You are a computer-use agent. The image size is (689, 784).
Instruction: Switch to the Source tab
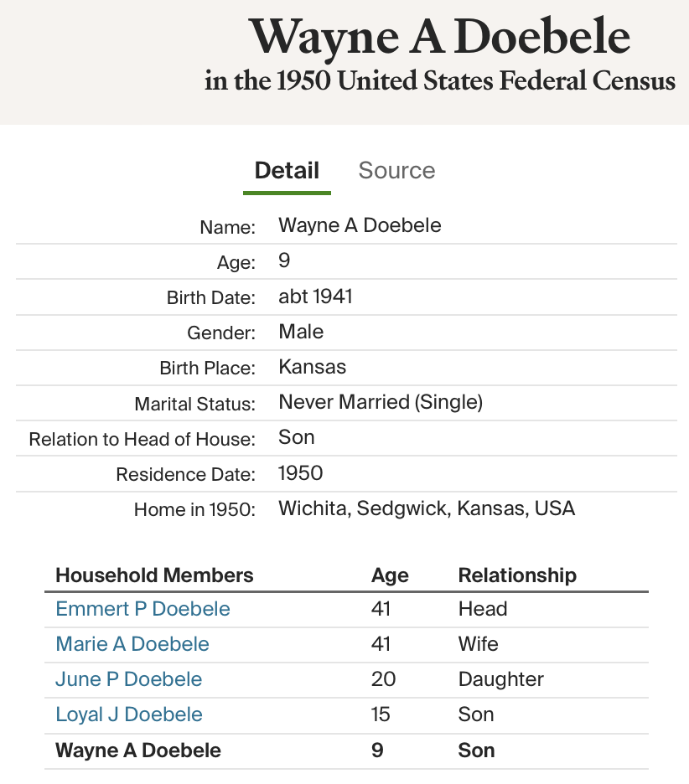(396, 171)
